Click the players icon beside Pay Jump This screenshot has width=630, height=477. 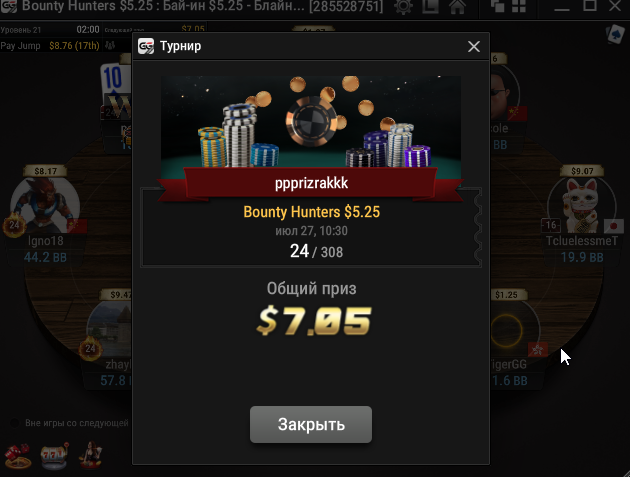(x=110, y=45)
